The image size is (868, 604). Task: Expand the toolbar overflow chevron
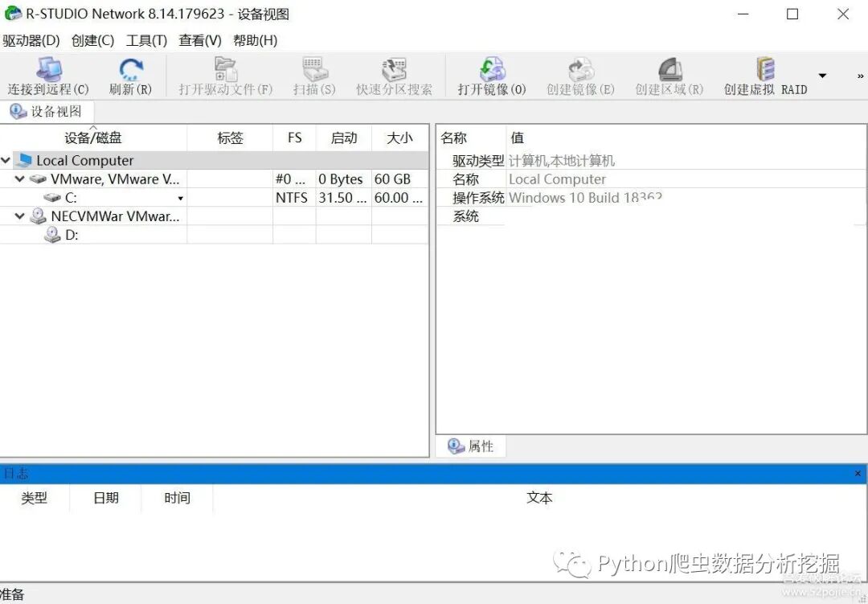coord(860,76)
